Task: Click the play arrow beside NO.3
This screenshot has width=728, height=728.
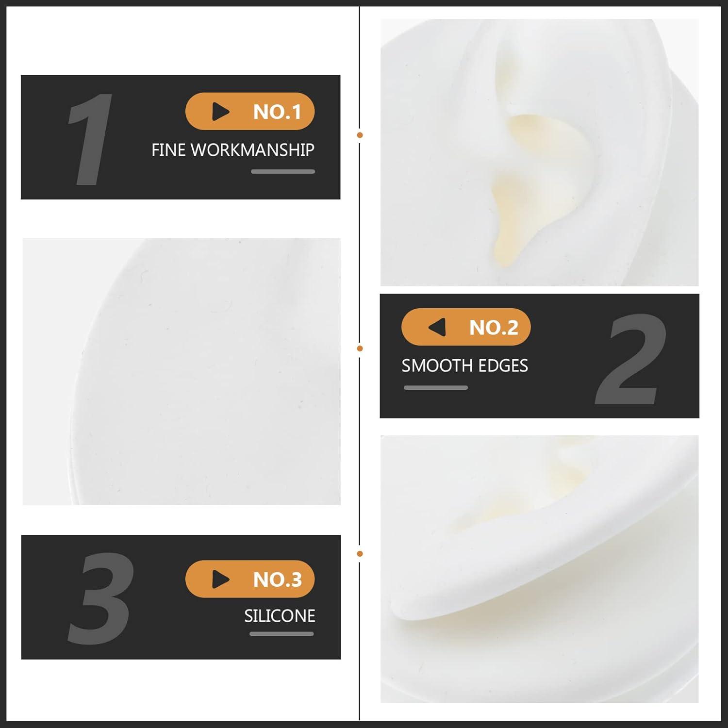Action: click(x=220, y=579)
